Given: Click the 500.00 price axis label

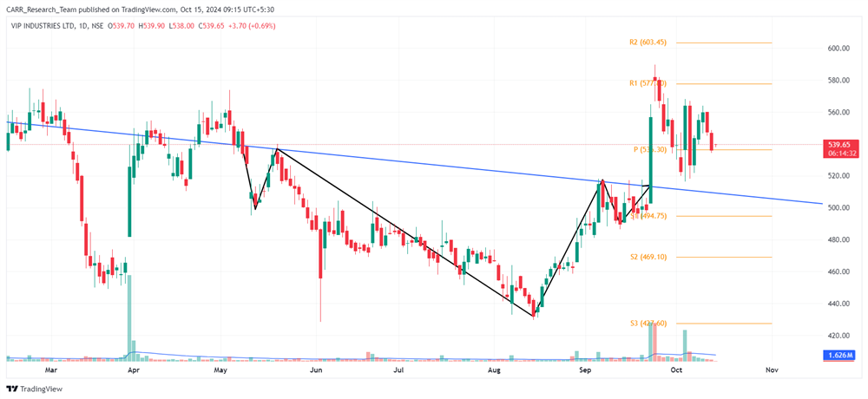Looking at the screenshot, I should click(x=839, y=208).
